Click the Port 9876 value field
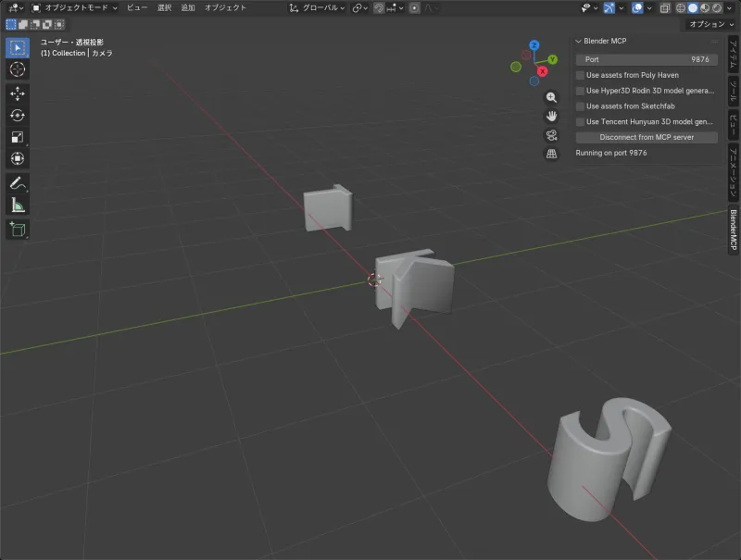 [x=647, y=59]
